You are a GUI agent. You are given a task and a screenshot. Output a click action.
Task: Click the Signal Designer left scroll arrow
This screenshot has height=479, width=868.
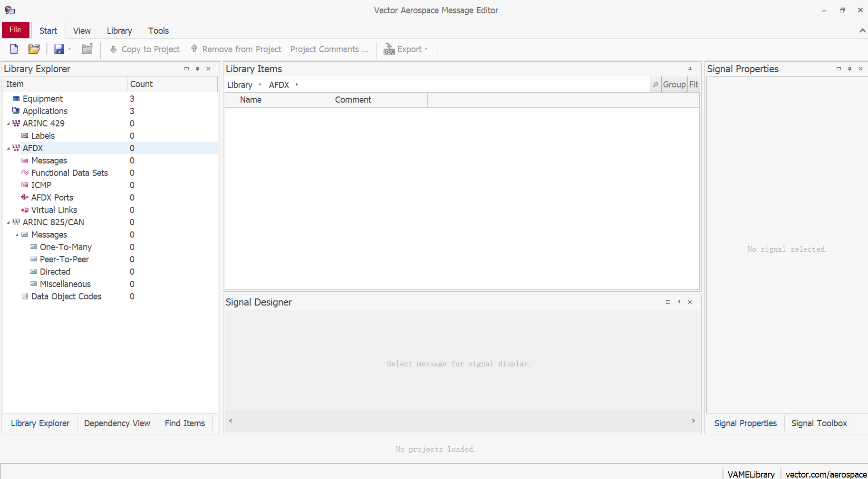[x=231, y=421]
